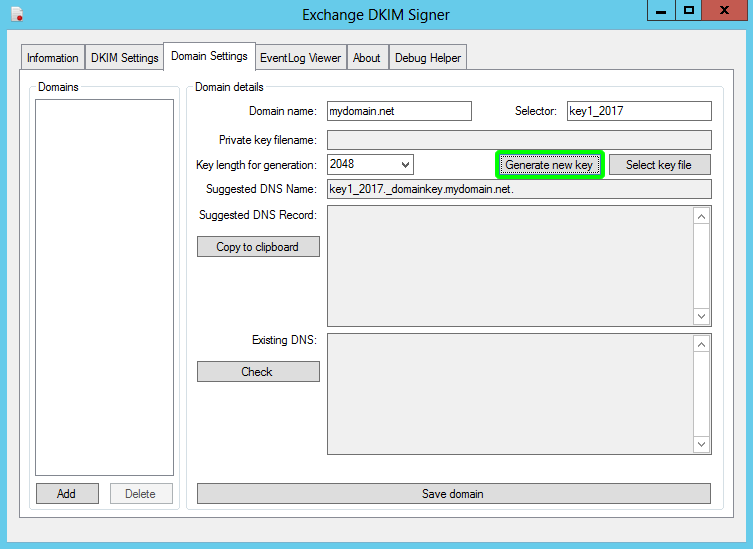Switch to the Information tab
This screenshot has width=753, height=549.
[x=53, y=58]
